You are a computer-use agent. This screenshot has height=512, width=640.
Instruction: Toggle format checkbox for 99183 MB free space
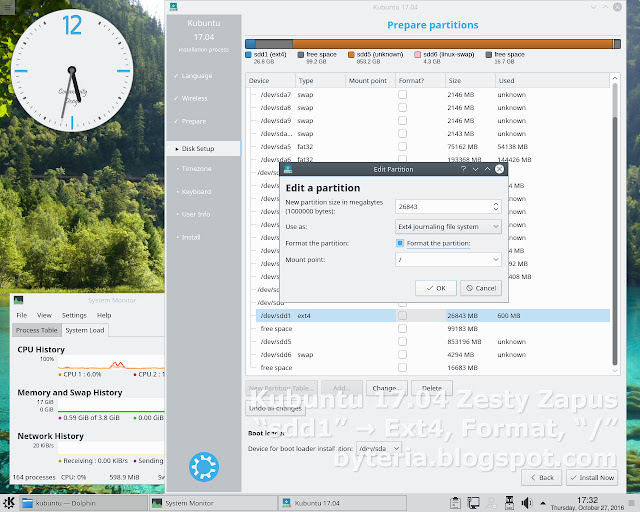click(402, 328)
